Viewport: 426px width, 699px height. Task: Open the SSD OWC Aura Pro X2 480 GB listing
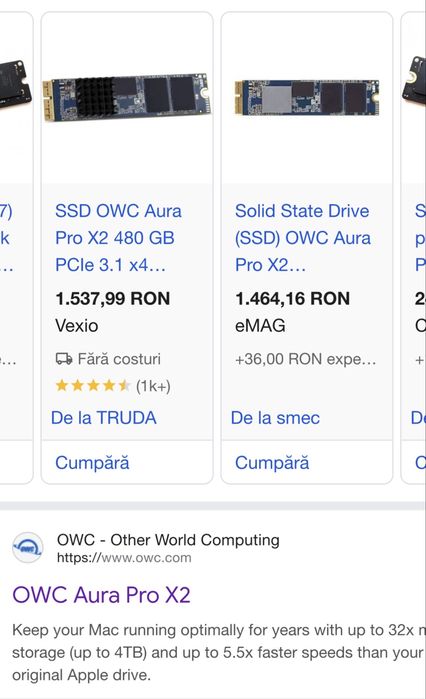[x=118, y=238]
